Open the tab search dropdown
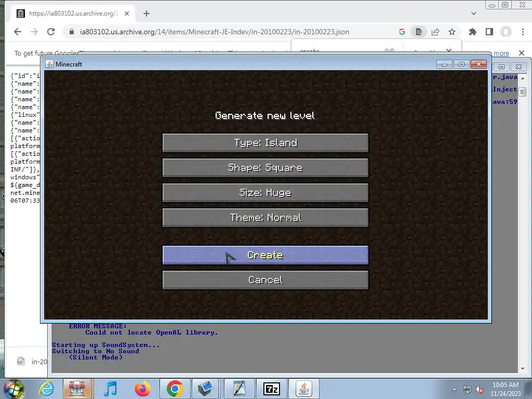This screenshot has width=532, height=399. 474,14
